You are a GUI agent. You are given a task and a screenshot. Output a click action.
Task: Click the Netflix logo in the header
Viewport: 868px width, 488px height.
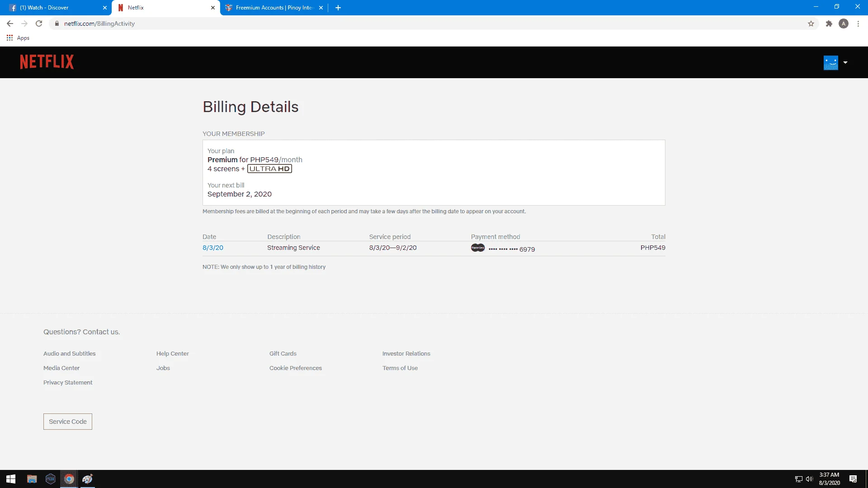[47, 62]
